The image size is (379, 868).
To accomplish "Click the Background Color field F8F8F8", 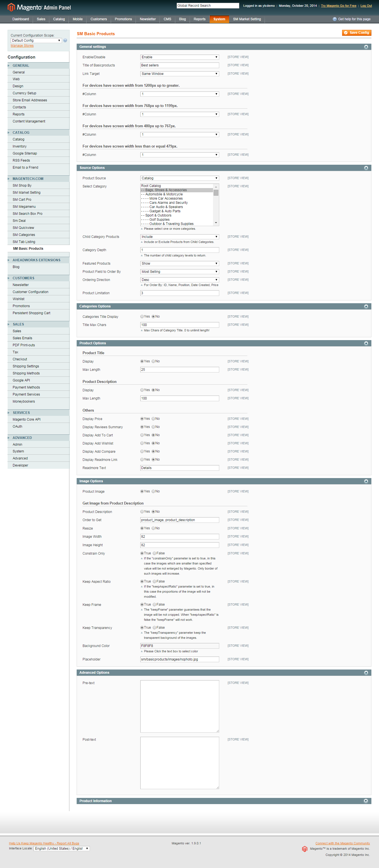I will (x=179, y=646).
